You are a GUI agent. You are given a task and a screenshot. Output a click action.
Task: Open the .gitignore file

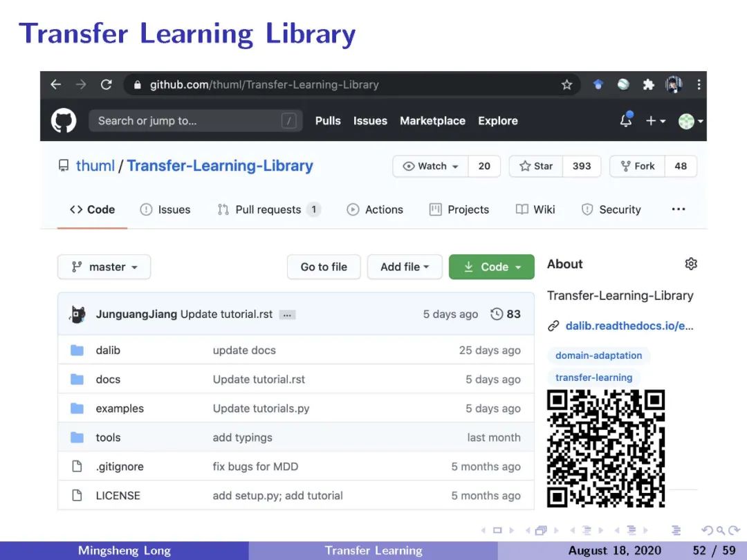(x=120, y=467)
